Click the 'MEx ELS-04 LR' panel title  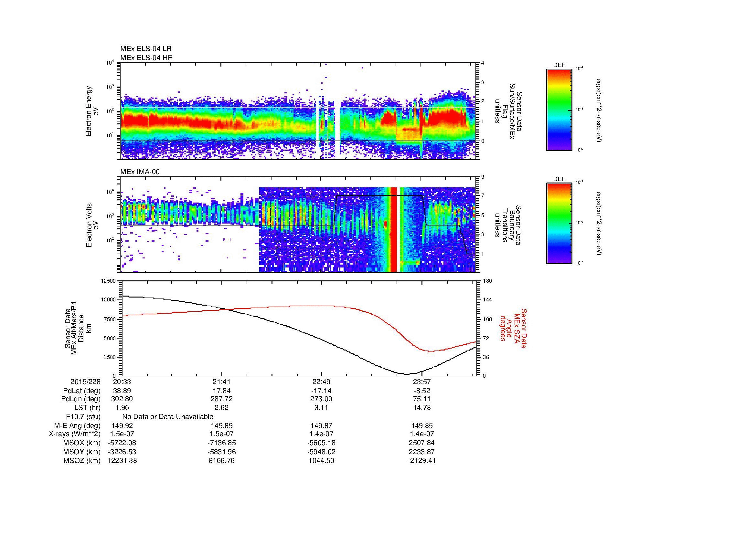coord(146,49)
